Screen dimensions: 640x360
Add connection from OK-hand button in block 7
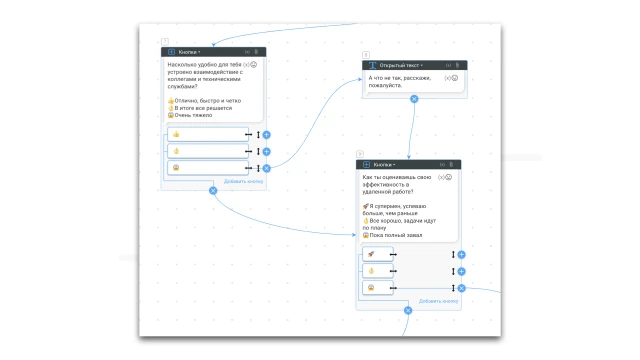click(x=267, y=151)
